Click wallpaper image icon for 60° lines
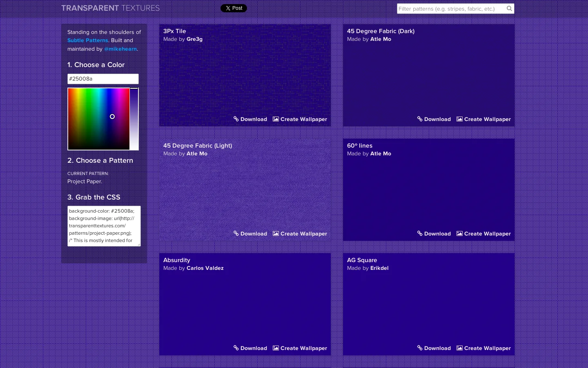Viewport: 588px width, 368px height. pyautogui.click(x=459, y=233)
